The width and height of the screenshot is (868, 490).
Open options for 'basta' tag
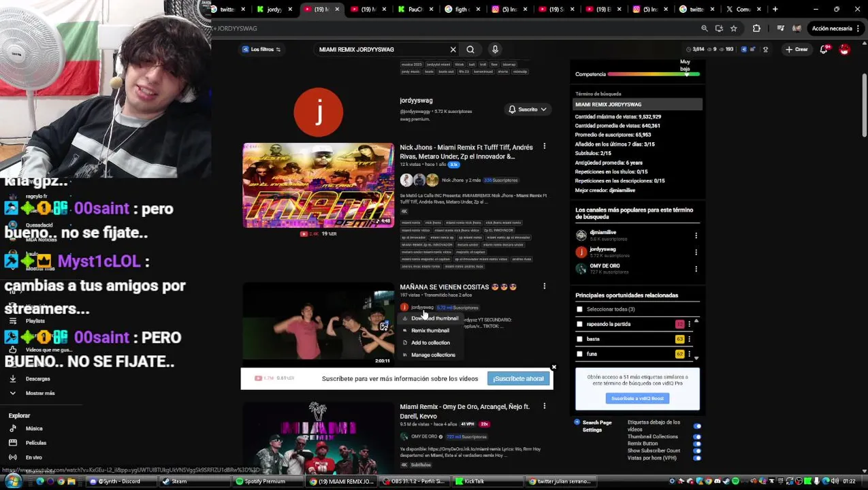(x=689, y=339)
